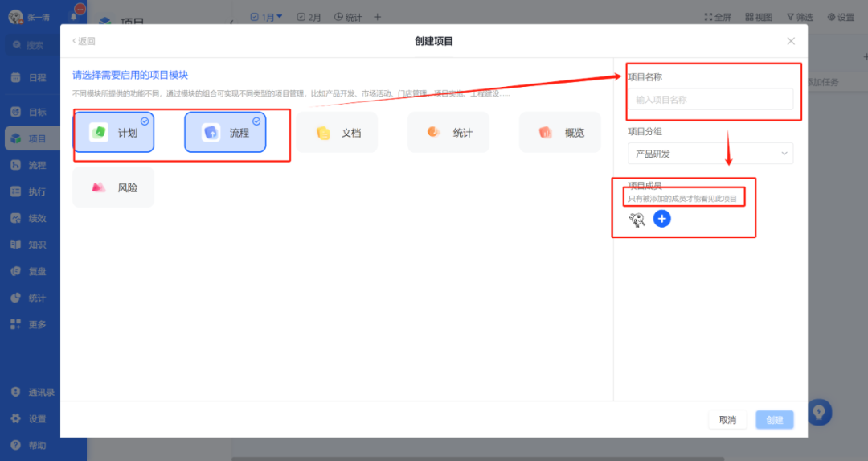868x461 pixels.
Task: Open 执行 in the sidebar
Action: [x=31, y=191]
